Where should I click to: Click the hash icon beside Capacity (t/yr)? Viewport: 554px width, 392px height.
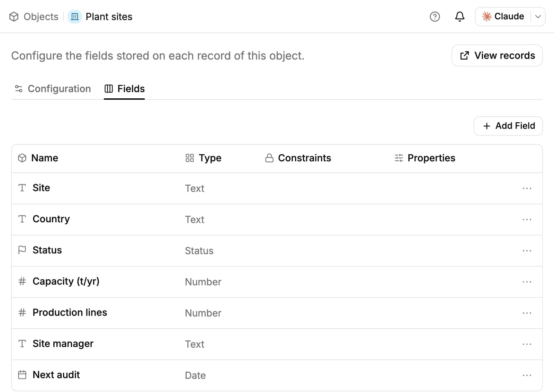[22, 281]
